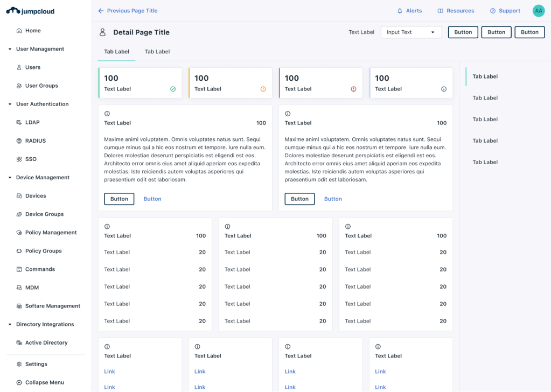Click the red alert status icon

click(353, 89)
